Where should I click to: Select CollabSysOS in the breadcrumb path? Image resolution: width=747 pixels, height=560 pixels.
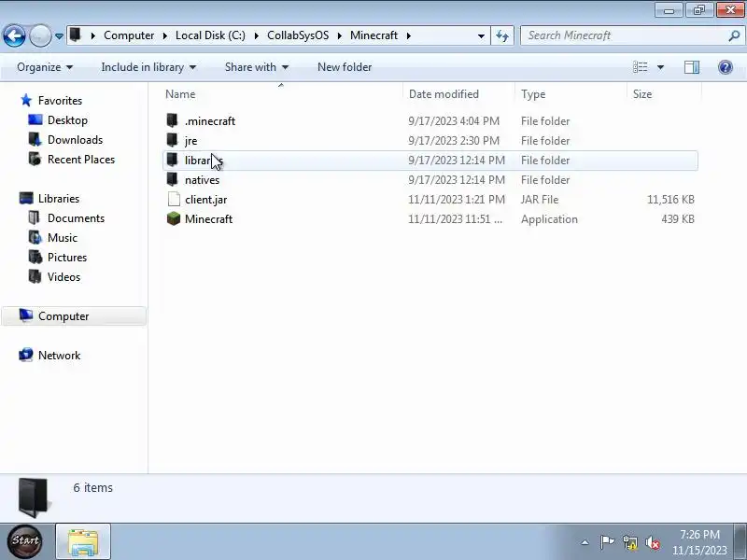298,35
